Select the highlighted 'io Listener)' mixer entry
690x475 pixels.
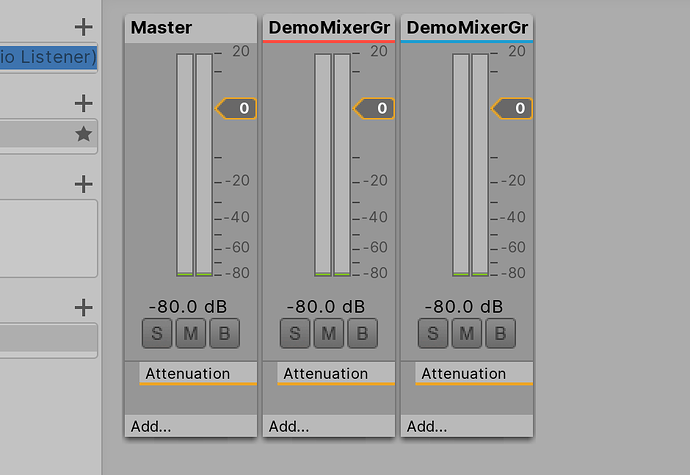(48, 57)
